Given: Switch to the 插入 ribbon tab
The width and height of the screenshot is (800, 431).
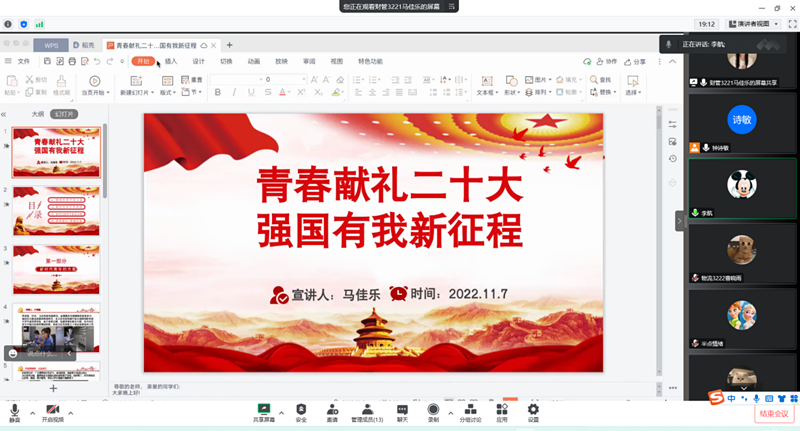Looking at the screenshot, I should click(171, 61).
